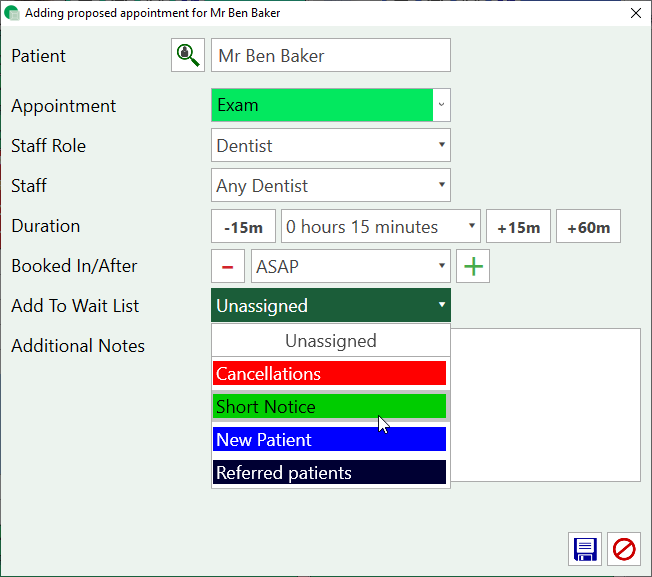Screen dimensions: 652x577
Task: Add an hour with the +60m button
Action: [588, 227]
